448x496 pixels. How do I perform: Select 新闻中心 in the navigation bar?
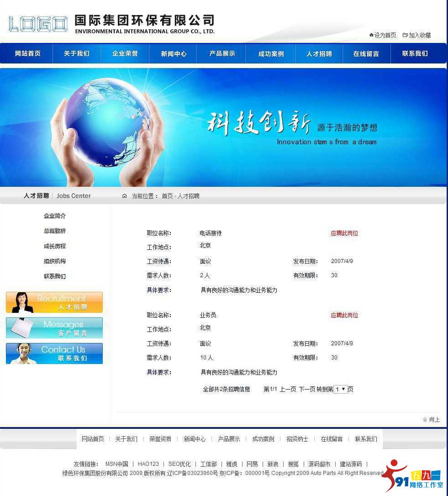click(x=173, y=53)
